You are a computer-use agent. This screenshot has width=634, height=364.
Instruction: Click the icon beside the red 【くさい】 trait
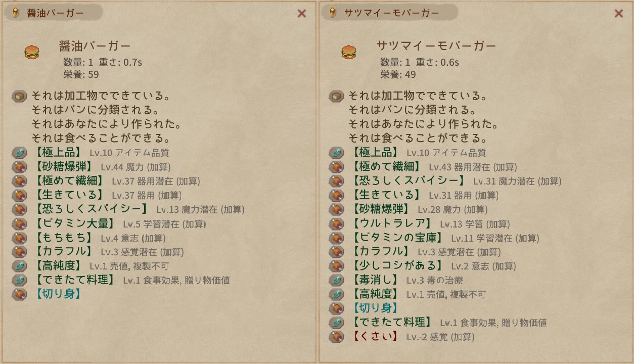[337, 336]
